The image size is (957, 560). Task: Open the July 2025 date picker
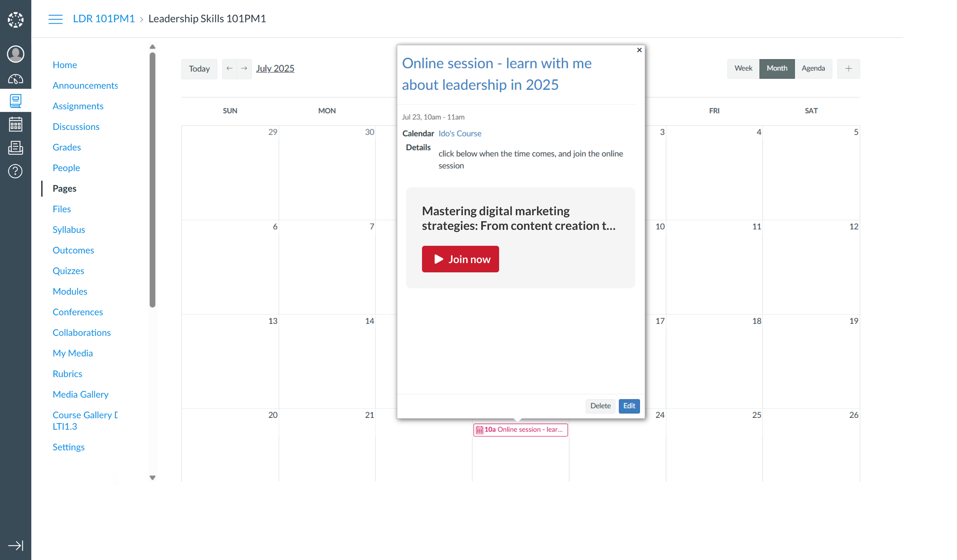point(275,68)
